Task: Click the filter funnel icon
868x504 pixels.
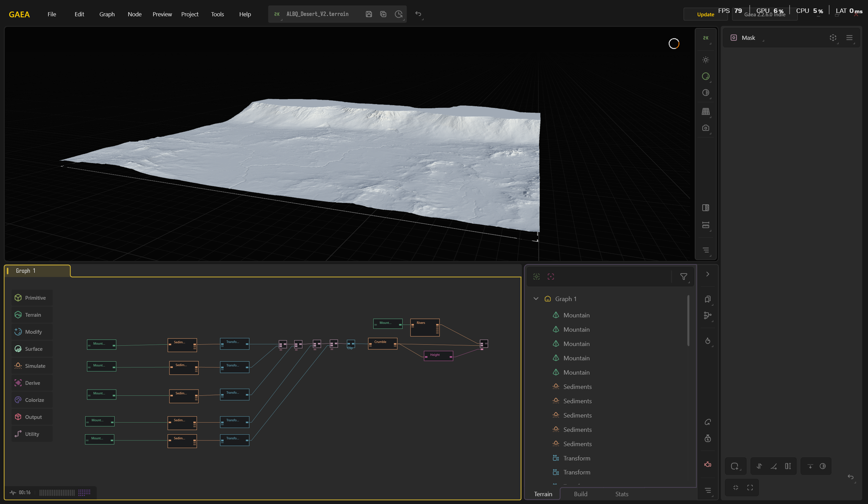Action: pyautogui.click(x=683, y=276)
